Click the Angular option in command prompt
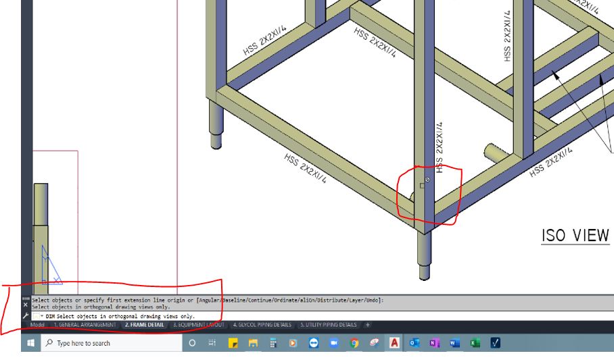 pyautogui.click(x=209, y=301)
